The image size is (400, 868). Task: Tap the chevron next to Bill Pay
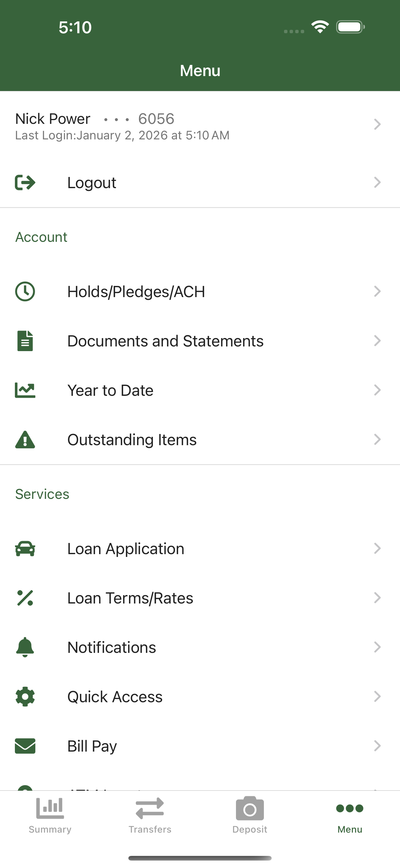pyautogui.click(x=377, y=746)
